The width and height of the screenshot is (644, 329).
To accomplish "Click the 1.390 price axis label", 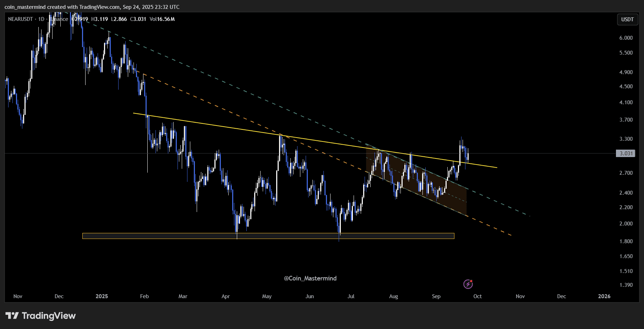I will pyautogui.click(x=626, y=285).
